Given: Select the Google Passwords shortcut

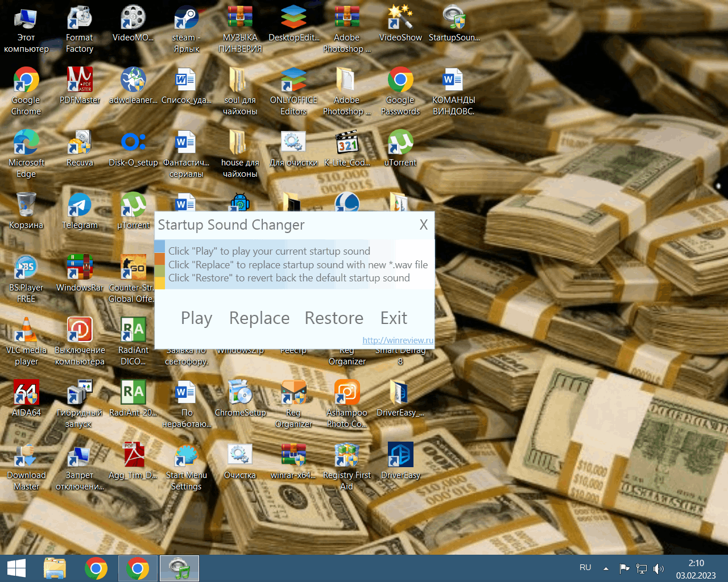Looking at the screenshot, I should tap(400, 92).
